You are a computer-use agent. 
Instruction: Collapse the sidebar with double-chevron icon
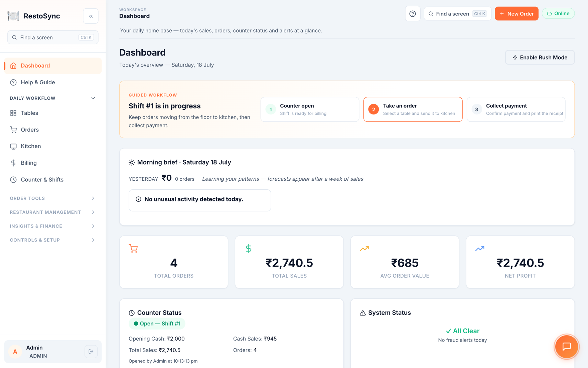click(91, 16)
